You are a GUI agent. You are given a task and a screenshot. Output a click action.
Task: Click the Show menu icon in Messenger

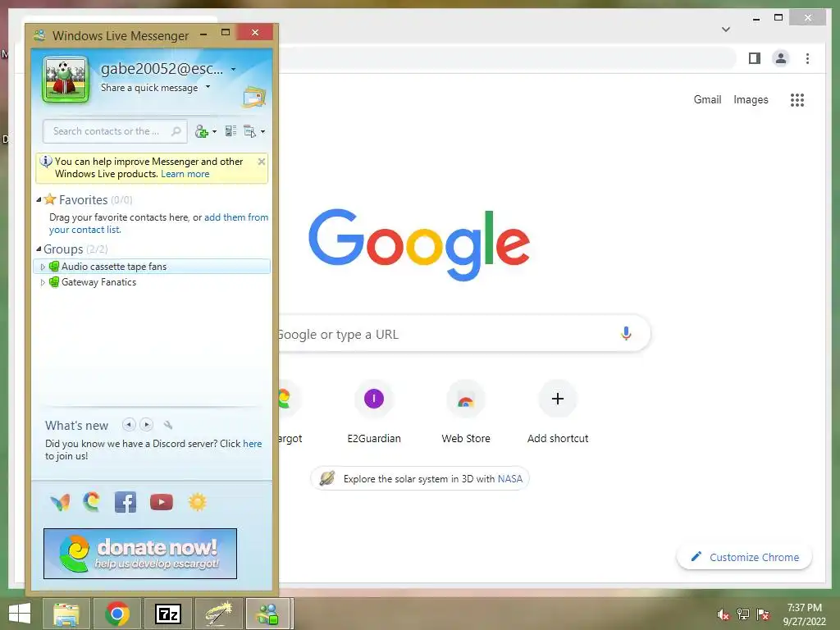pos(249,131)
